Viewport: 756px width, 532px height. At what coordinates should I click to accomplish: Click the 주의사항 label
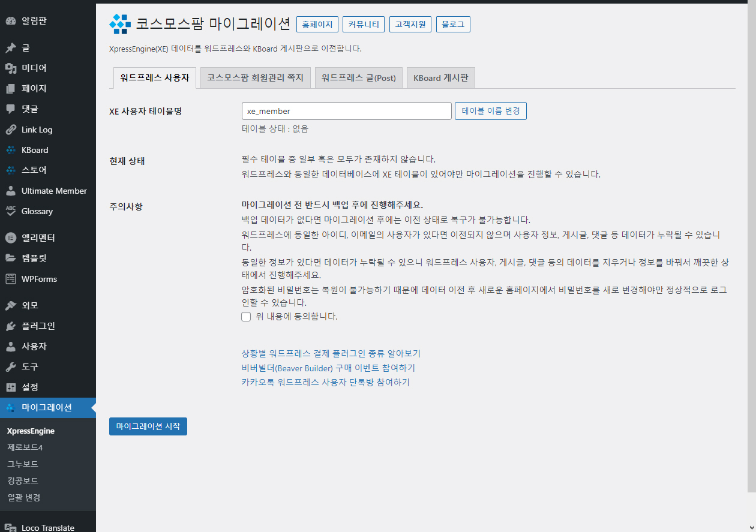click(126, 206)
